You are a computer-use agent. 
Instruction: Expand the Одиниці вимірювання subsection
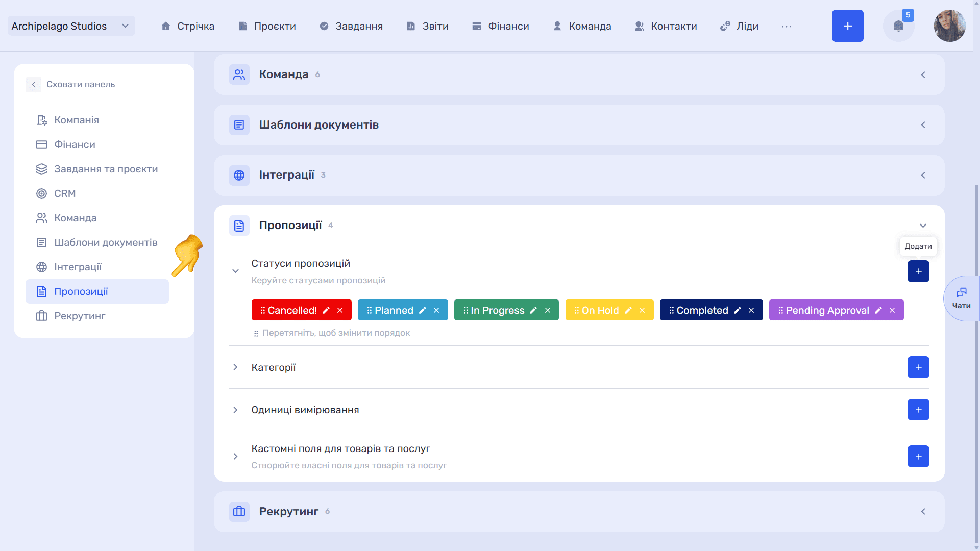(x=236, y=409)
